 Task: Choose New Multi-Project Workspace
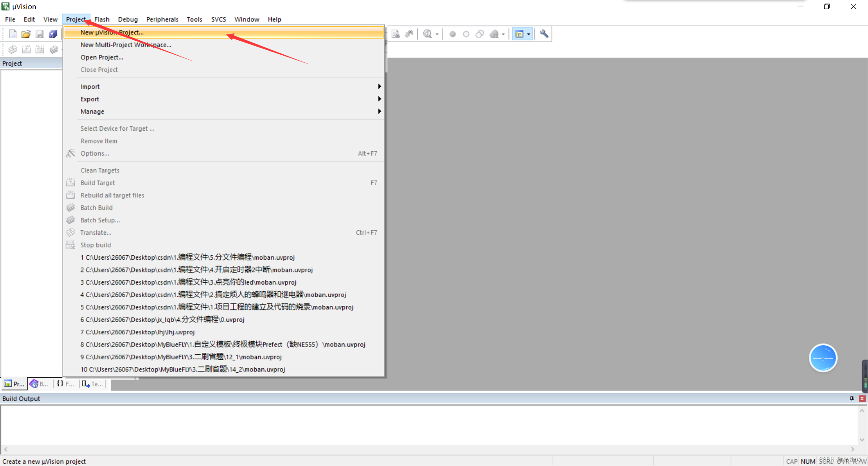click(x=224, y=45)
